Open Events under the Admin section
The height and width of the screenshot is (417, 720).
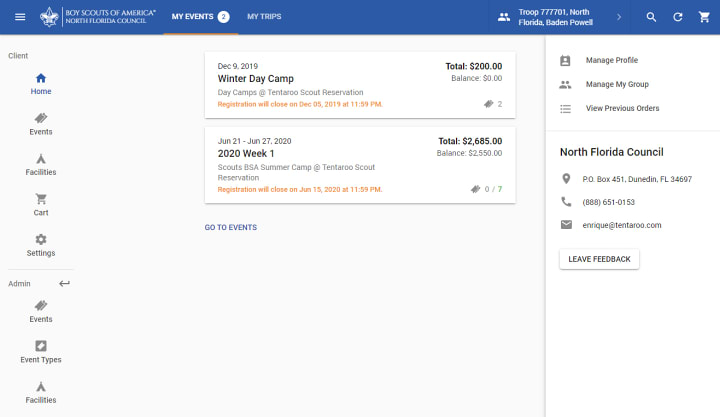pyautogui.click(x=41, y=312)
